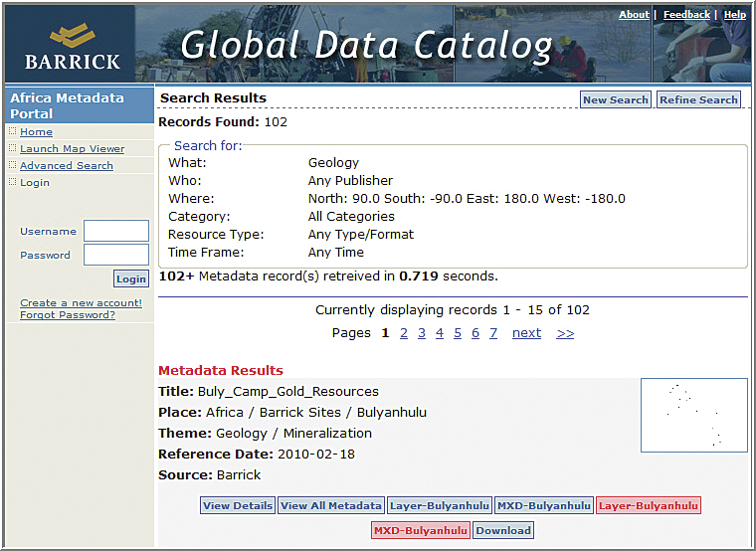Focus the Username input field
The image size is (756, 551).
[x=116, y=231]
